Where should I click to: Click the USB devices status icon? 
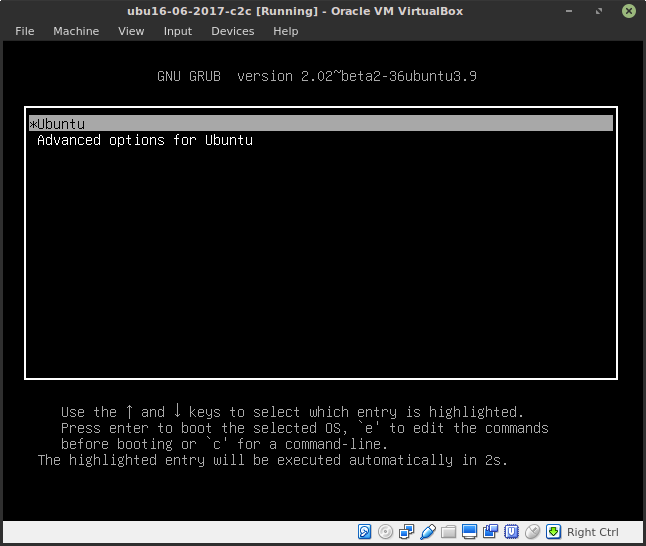pos(428,532)
